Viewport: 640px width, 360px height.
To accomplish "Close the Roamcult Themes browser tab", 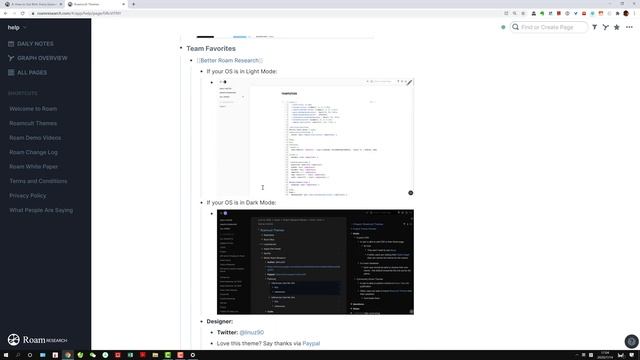I will coord(123,4).
